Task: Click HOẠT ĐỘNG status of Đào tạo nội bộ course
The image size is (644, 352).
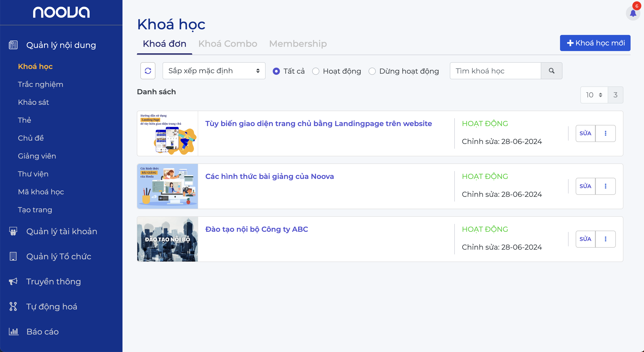Action: 485,229
